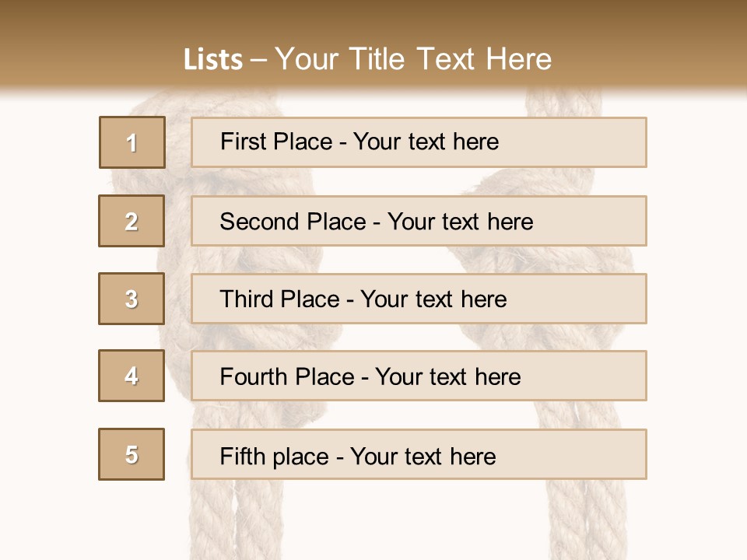Click the number 3 box
The image size is (747, 560).
coord(132,299)
